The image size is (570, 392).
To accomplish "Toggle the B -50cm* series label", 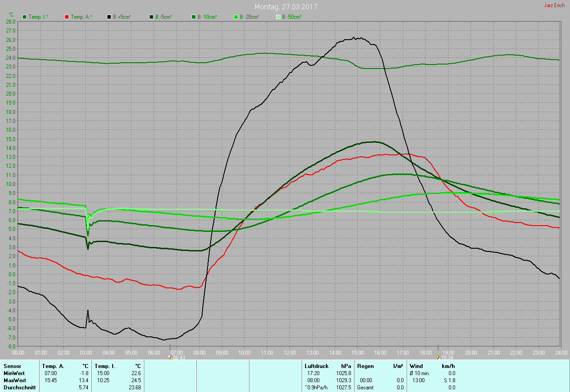I will pos(292,17).
